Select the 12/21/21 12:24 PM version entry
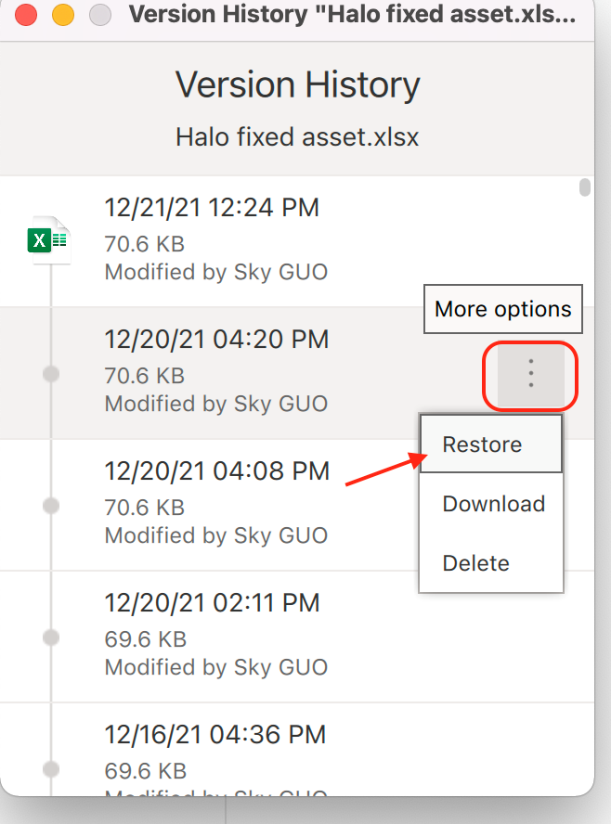This screenshot has height=824, width=611. 212,208
